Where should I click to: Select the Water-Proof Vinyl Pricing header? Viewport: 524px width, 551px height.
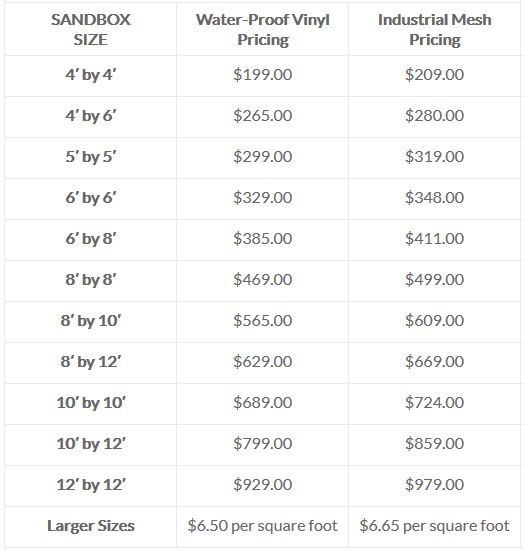pyautogui.click(x=263, y=30)
